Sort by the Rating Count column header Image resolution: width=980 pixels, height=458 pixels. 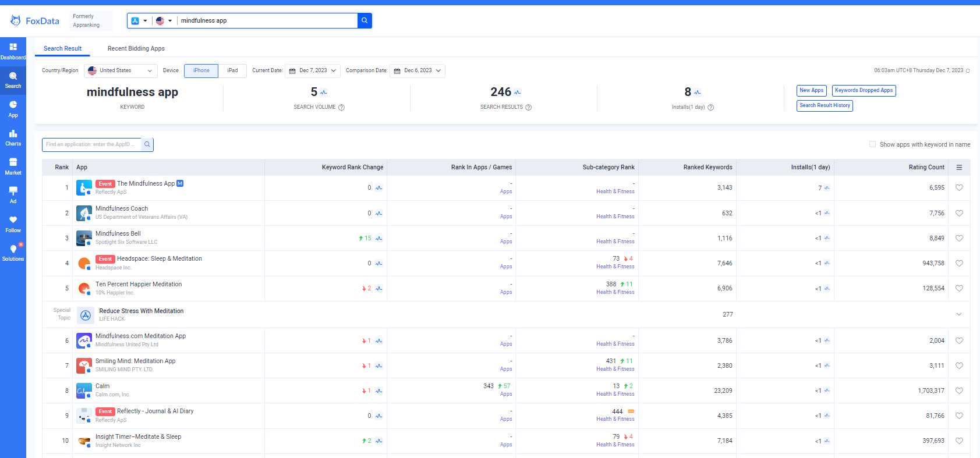tap(926, 167)
